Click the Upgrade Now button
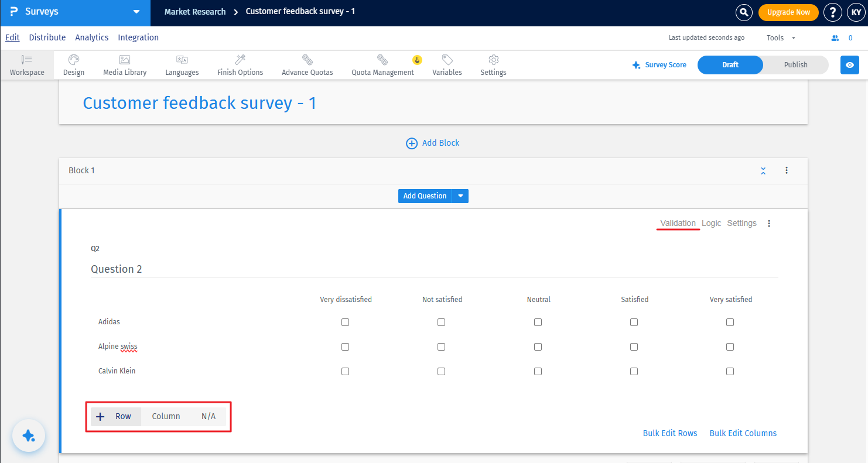 coord(788,12)
